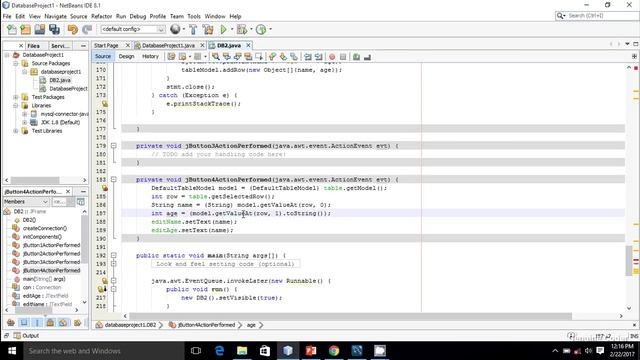Click the editor horizontal scrollbar

click(351, 316)
